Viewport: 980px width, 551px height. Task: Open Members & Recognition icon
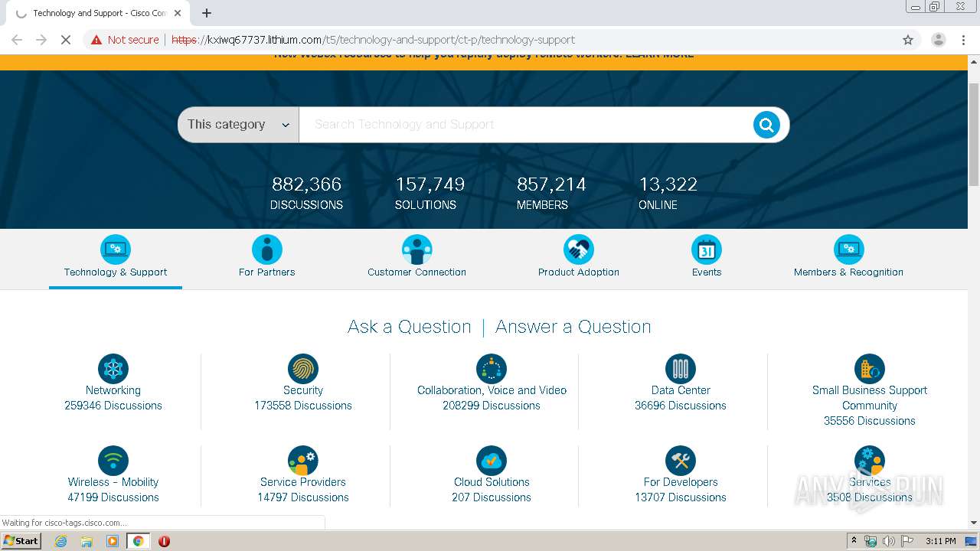(849, 249)
